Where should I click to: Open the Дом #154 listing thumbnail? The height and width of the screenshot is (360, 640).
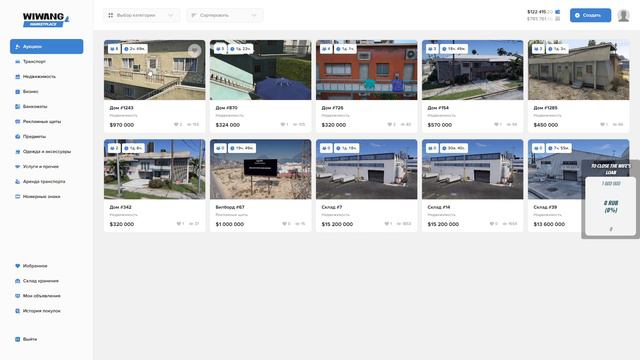click(x=473, y=70)
